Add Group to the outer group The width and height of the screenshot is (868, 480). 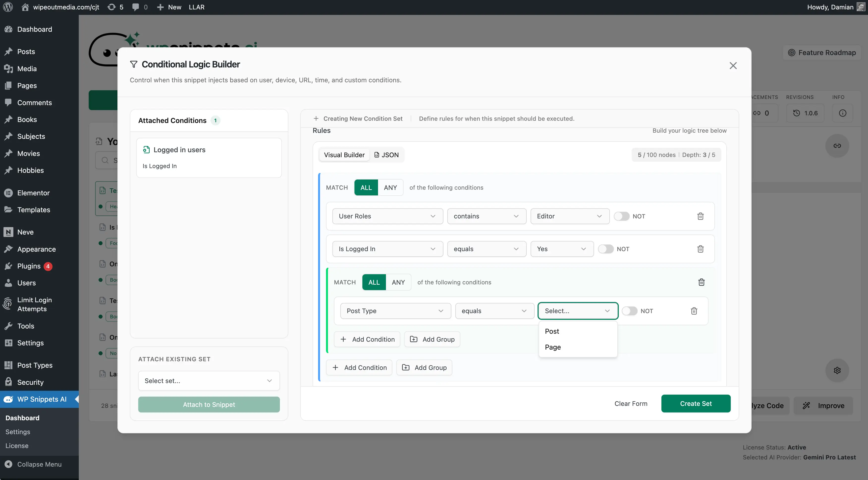[x=424, y=368]
